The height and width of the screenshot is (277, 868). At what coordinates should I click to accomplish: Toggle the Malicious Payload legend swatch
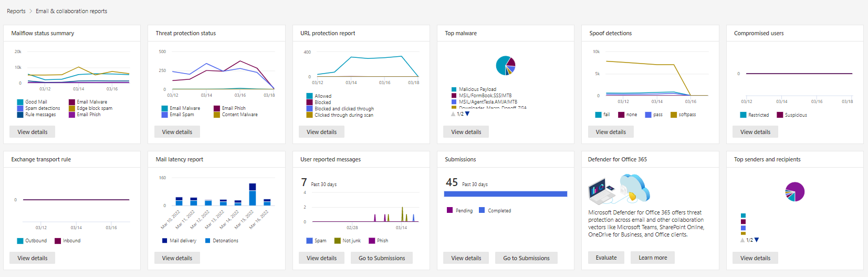click(x=454, y=89)
